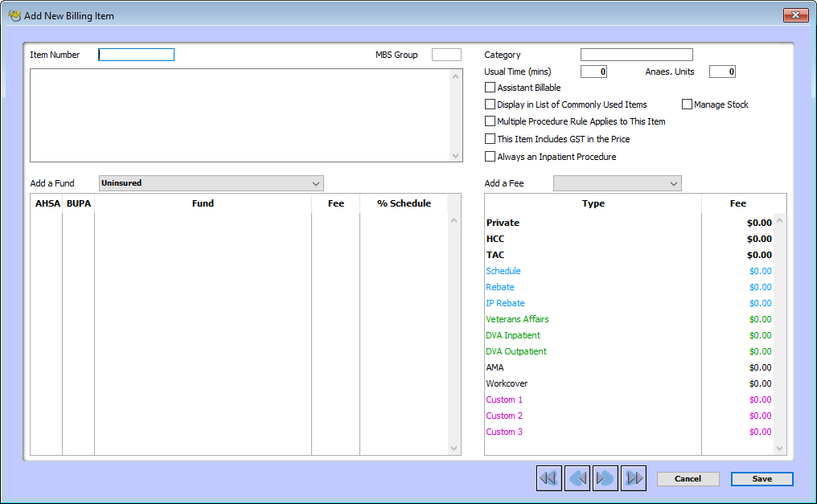Go to the previous record

(577, 478)
